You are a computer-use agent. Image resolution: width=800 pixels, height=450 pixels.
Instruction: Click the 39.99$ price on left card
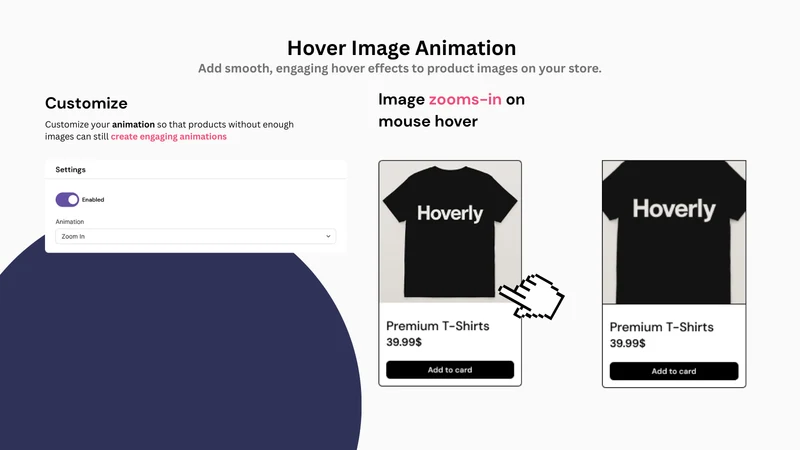point(404,342)
